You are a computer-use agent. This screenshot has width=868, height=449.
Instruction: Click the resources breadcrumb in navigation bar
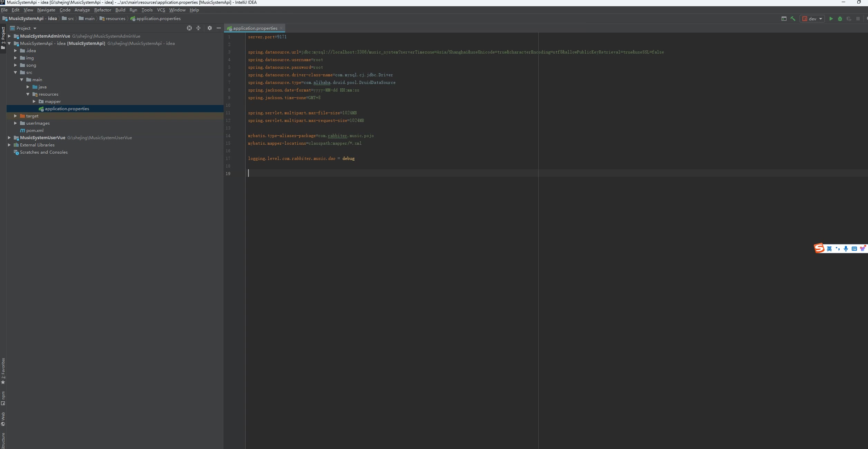coord(115,19)
